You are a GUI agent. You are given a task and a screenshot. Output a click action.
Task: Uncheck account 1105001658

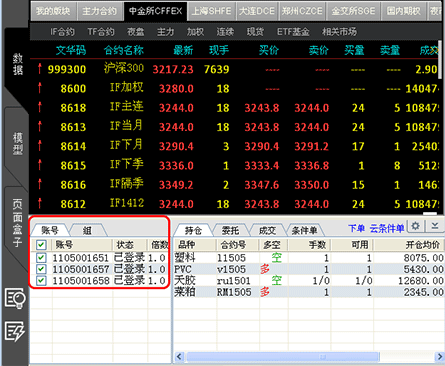tap(41, 280)
